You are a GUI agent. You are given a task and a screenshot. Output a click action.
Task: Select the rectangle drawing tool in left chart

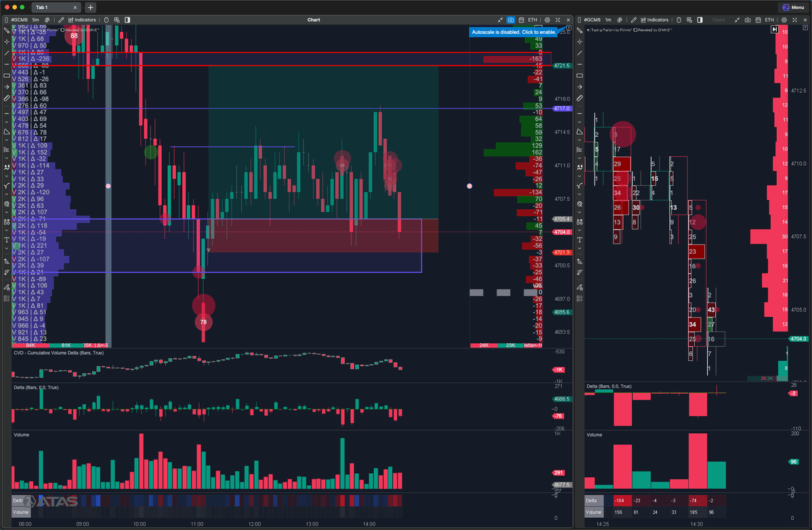pos(6,76)
